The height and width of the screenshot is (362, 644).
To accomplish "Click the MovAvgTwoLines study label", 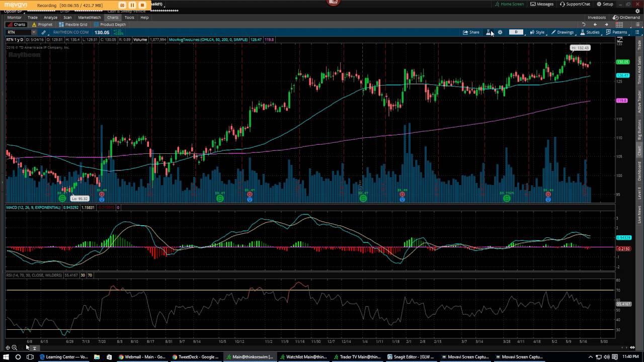I will point(208,39).
